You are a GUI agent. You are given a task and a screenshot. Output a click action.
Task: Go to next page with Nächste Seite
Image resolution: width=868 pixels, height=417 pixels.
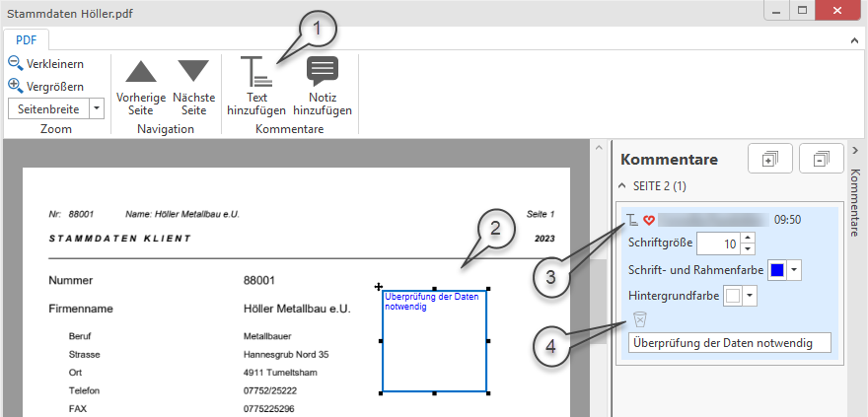(193, 87)
